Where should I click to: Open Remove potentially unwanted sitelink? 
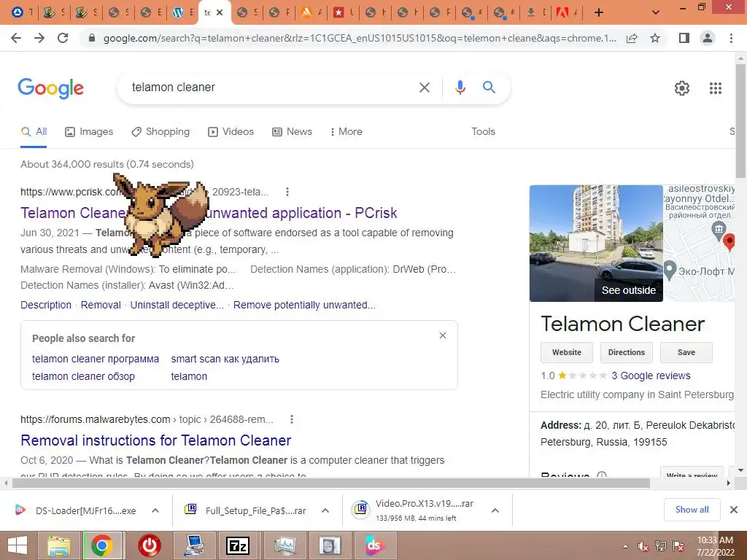[304, 306]
